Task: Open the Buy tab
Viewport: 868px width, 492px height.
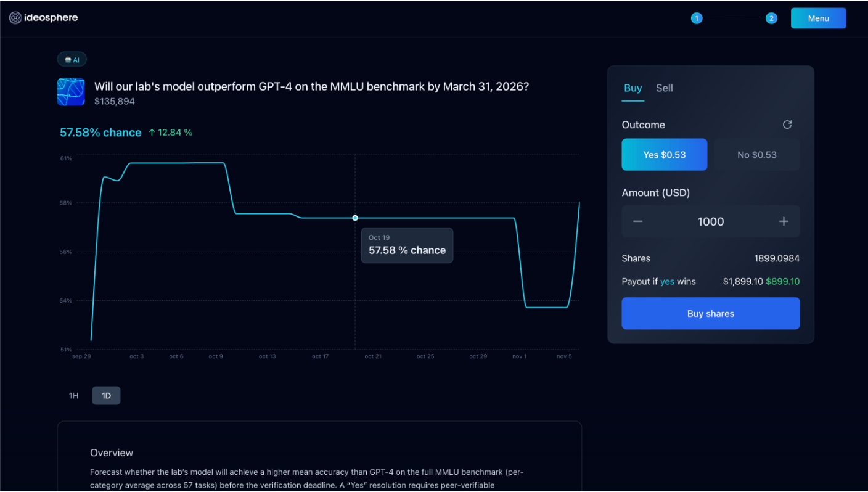Action: [633, 88]
